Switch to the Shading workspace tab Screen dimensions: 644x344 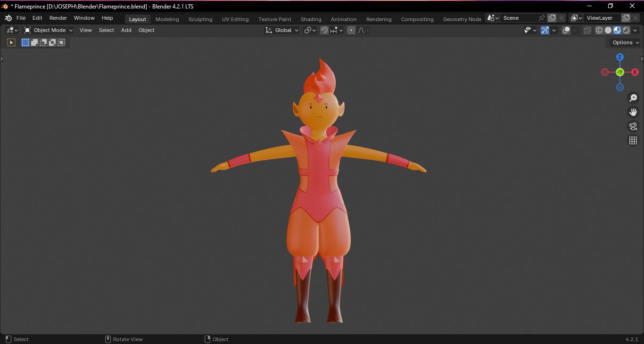[x=311, y=19]
